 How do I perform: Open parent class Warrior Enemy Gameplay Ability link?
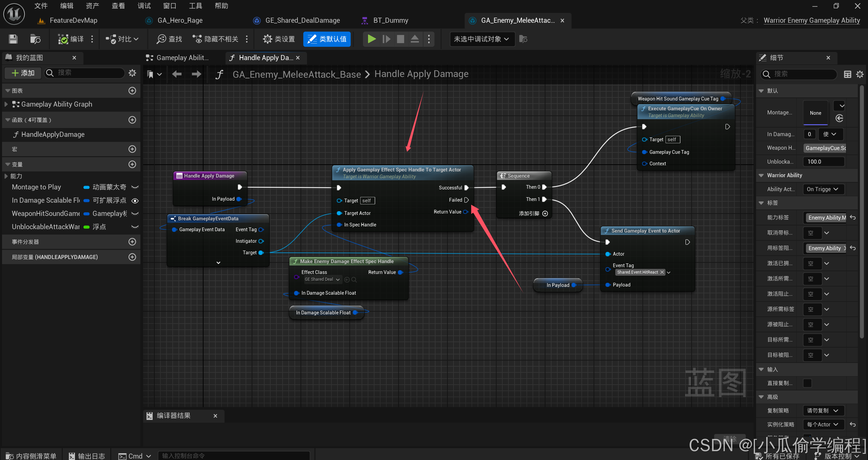tap(812, 20)
